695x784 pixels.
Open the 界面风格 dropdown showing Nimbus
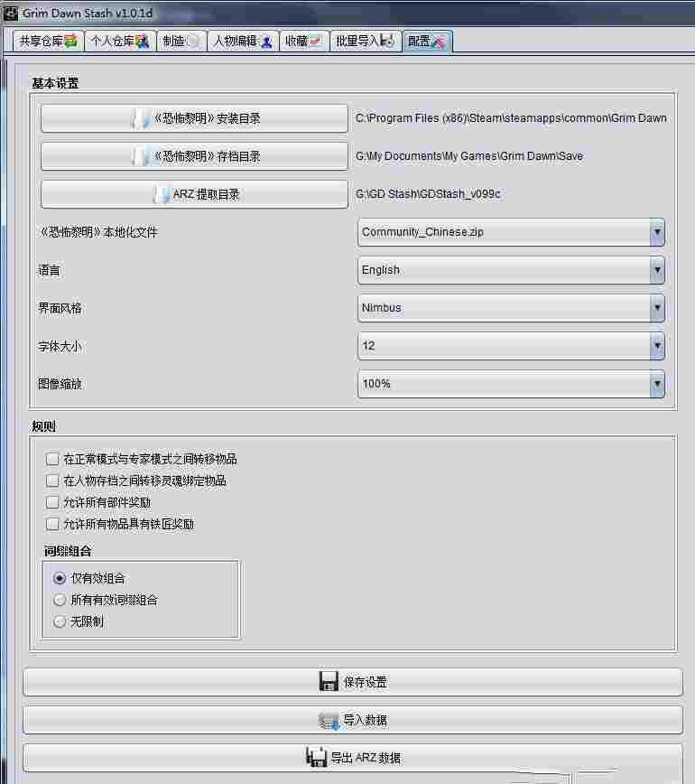pyautogui.click(x=511, y=308)
